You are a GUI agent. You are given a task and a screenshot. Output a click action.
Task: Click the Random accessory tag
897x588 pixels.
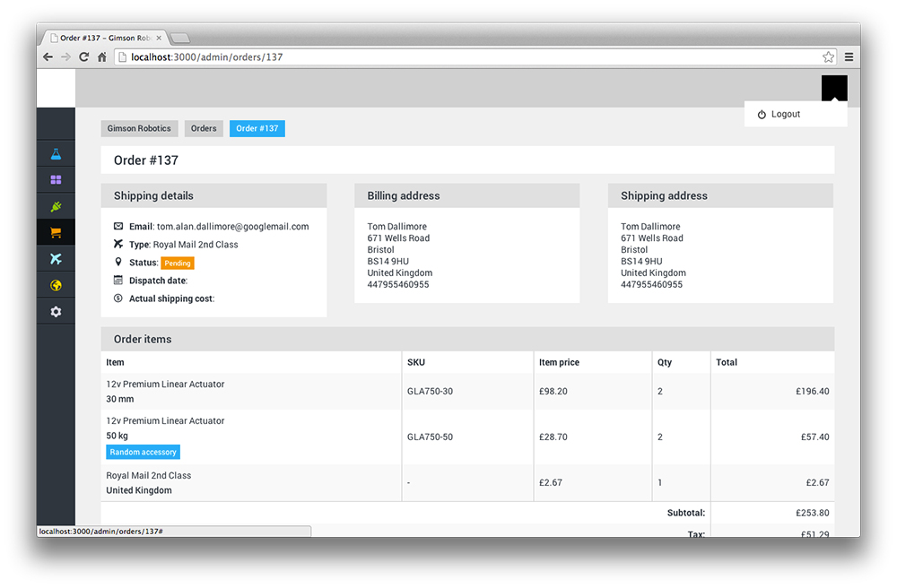pos(143,452)
